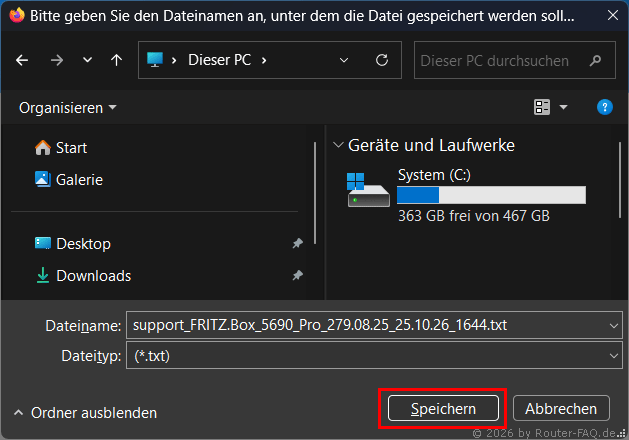Click the System (C:) storage usage bar
Viewport: 629px width, 440px height.
[x=491, y=195]
